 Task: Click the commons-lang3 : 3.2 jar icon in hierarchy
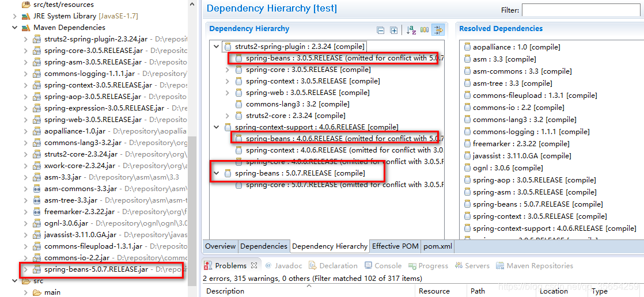point(239,104)
